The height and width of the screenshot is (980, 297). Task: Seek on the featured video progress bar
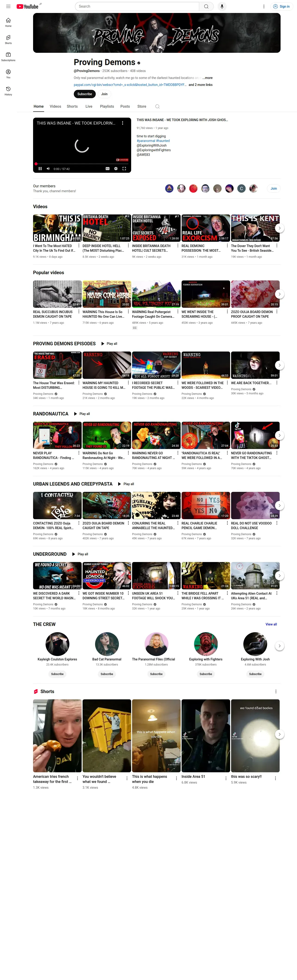pyautogui.click(x=82, y=164)
